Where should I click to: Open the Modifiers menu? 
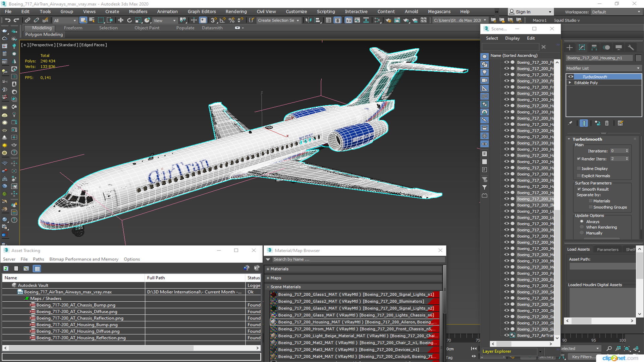tap(138, 11)
